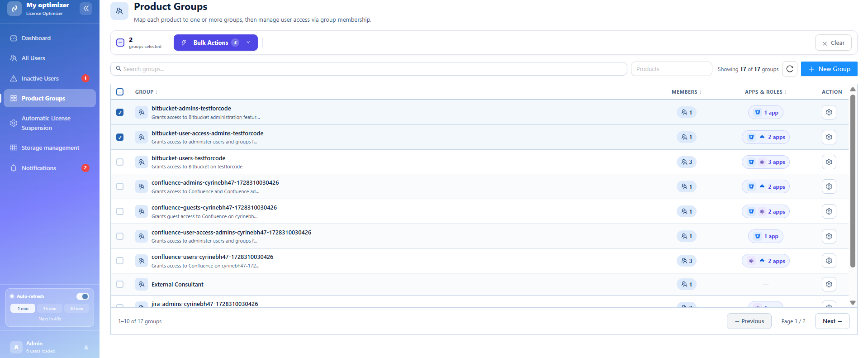
Task: Go to All Users page
Action: tap(50, 58)
